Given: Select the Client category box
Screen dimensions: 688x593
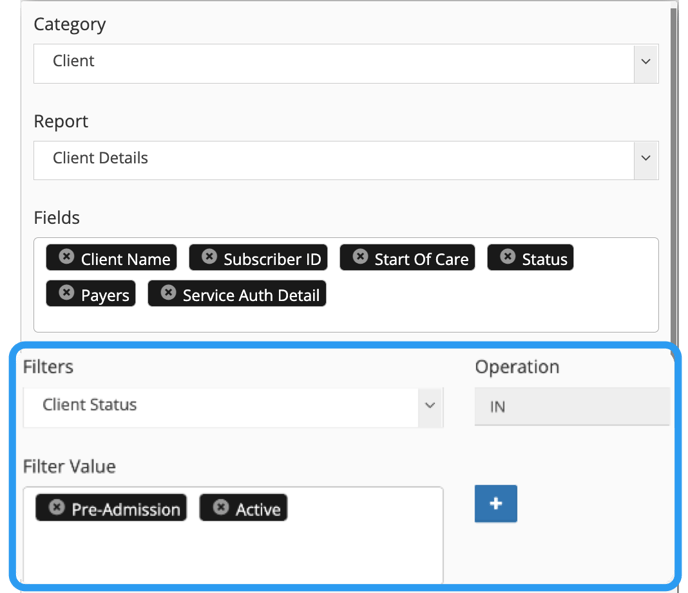Looking at the screenshot, I should (334, 64).
